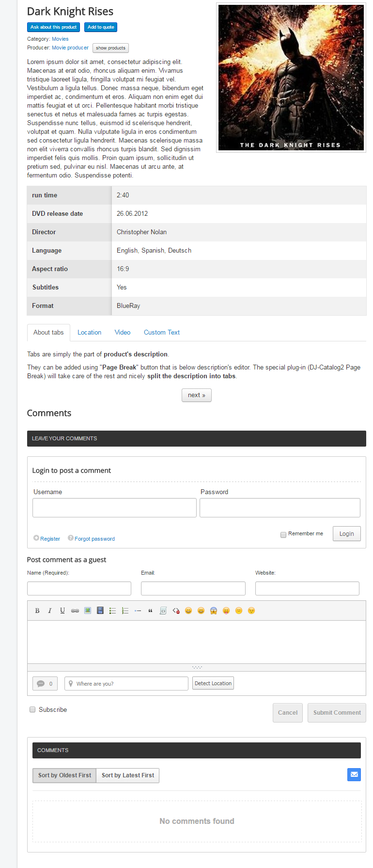Click the plus icon beside Register
Viewport: 373px width, 868px height.
[36, 538]
